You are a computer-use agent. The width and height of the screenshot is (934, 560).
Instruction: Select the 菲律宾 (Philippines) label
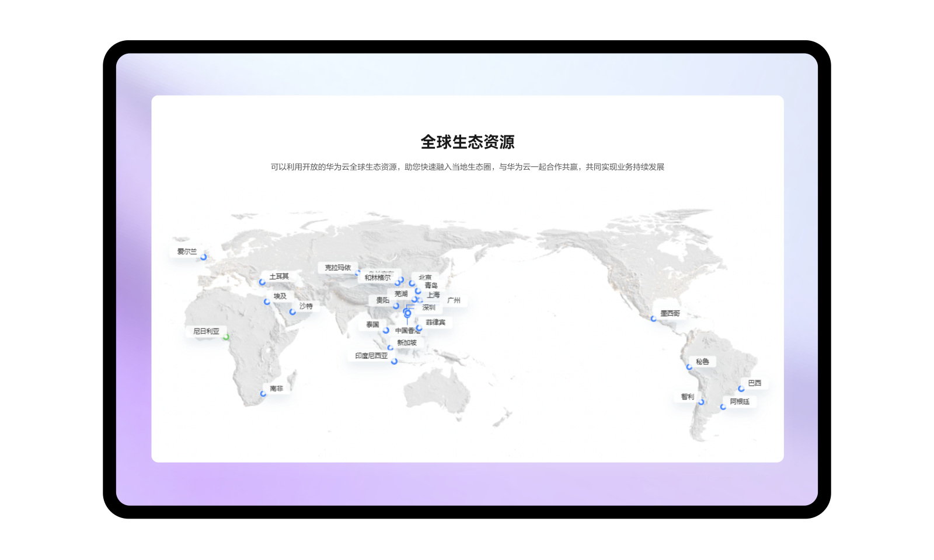(x=435, y=322)
